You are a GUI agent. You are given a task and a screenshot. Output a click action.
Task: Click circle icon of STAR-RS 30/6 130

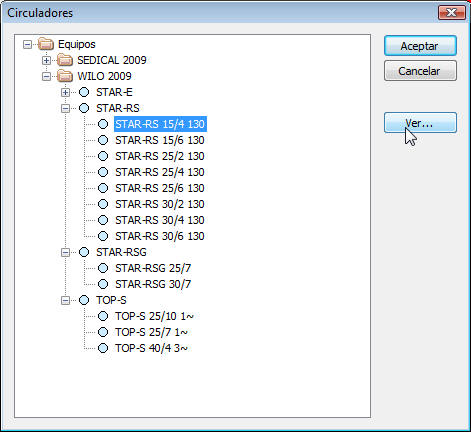[103, 236]
